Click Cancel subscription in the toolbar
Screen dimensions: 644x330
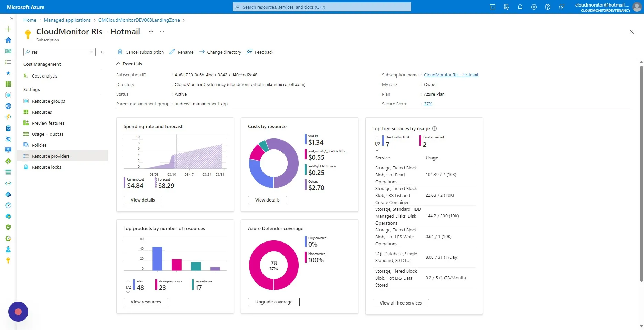[x=141, y=52]
